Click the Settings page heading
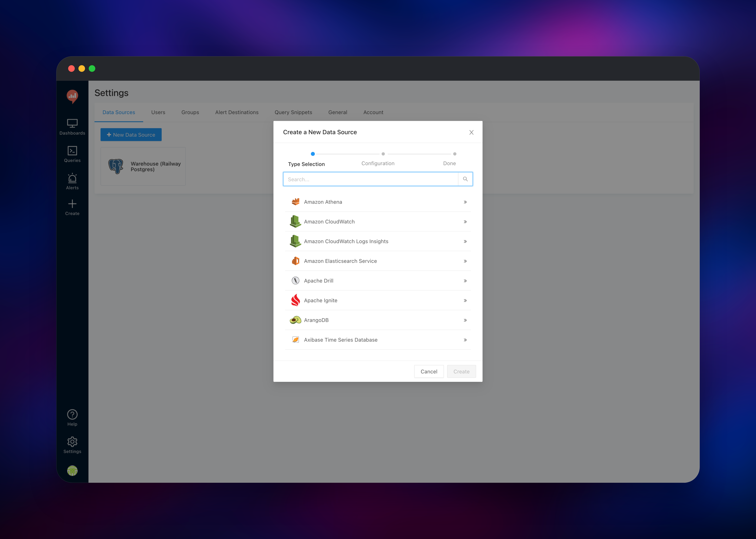The image size is (756, 539). pyautogui.click(x=112, y=93)
